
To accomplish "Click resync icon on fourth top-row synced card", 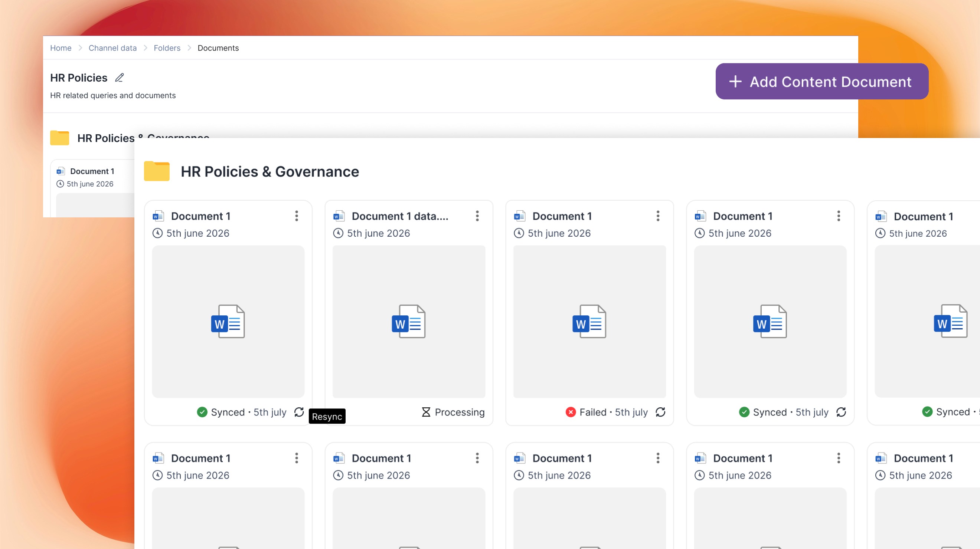I will click(x=841, y=412).
